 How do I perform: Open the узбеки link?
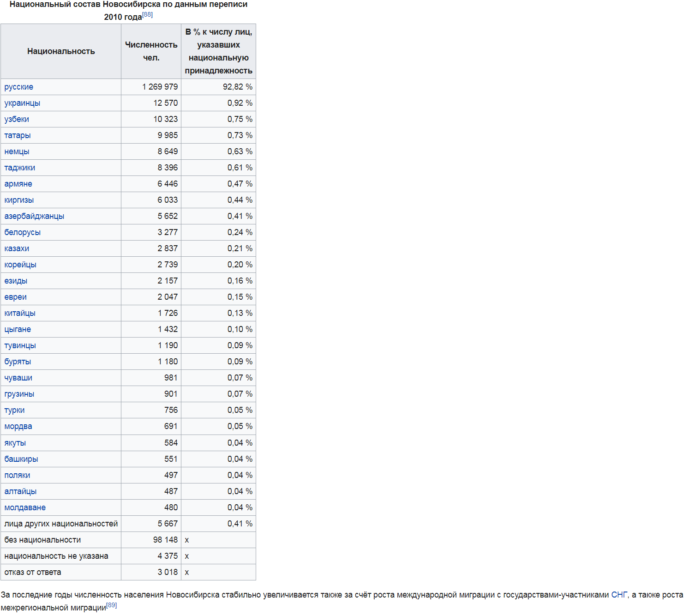[17, 119]
